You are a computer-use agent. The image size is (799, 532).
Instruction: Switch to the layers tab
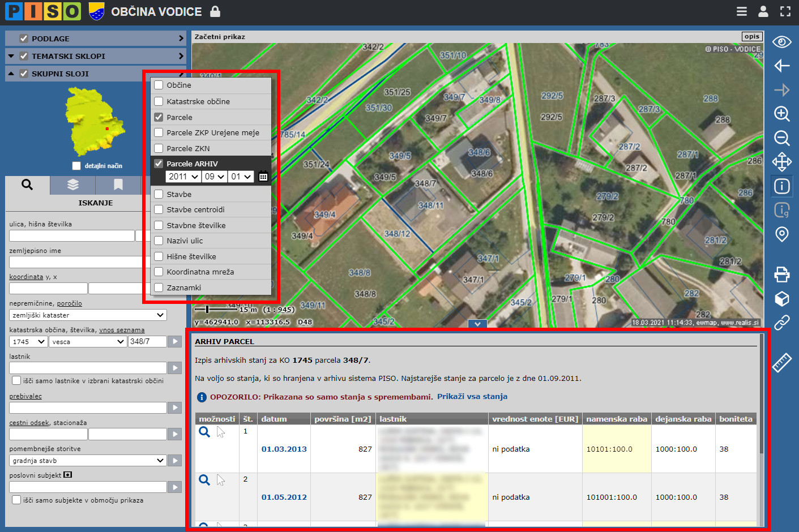[x=73, y=185]
